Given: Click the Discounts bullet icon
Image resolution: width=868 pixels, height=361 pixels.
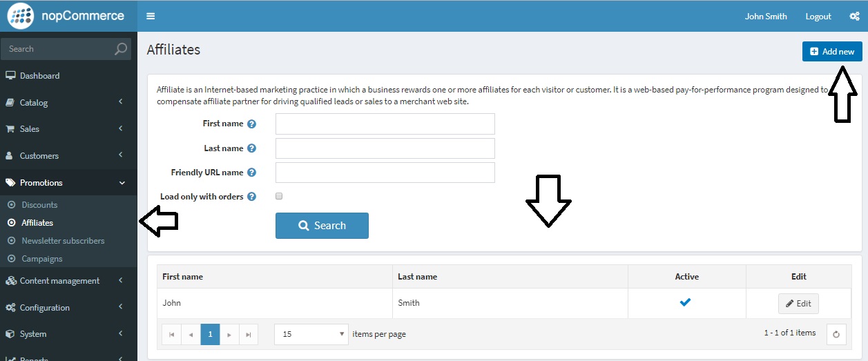Looking at the screenshot, I should pyautogui.click(x=11, y=205).
